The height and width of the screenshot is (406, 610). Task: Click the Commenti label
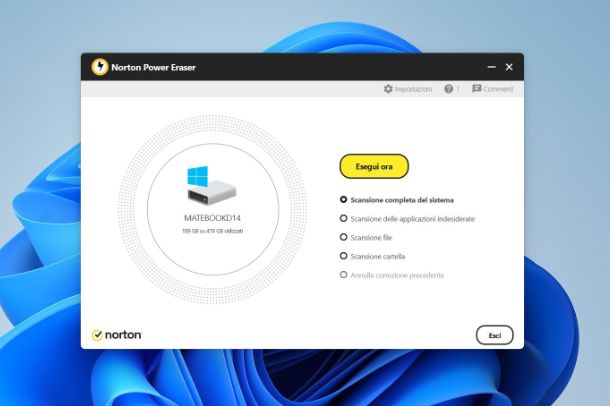pos(498,89)
